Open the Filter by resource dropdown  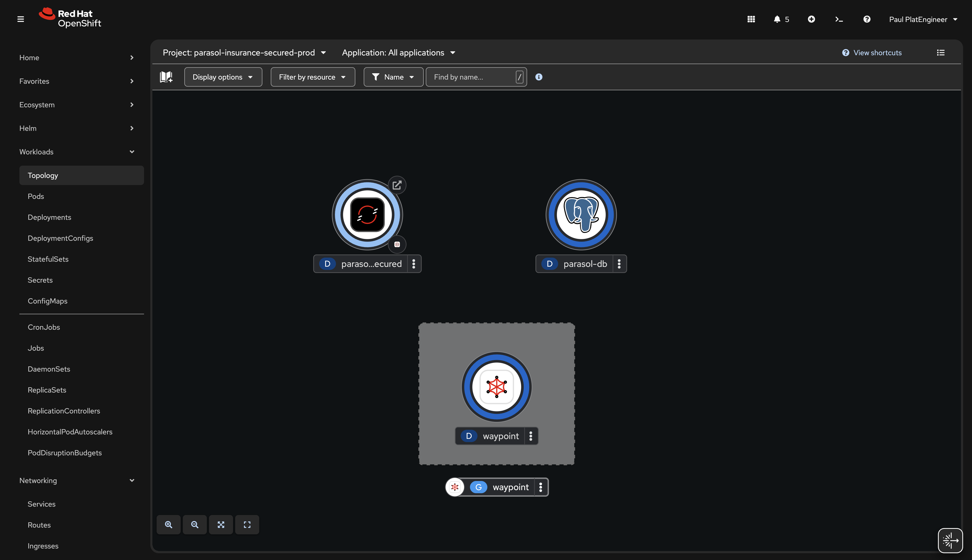click(x=312, y=76)
